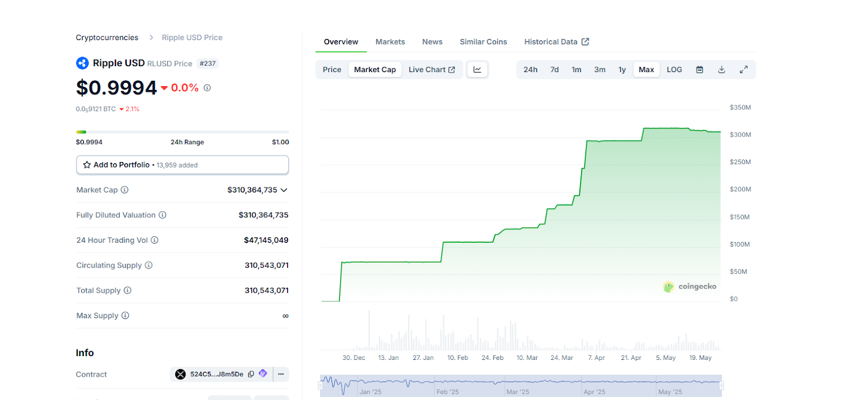Click the 0.0₅9121 BTC price text
This screenshot has width=868, height=400.
[x=95, y=109]
